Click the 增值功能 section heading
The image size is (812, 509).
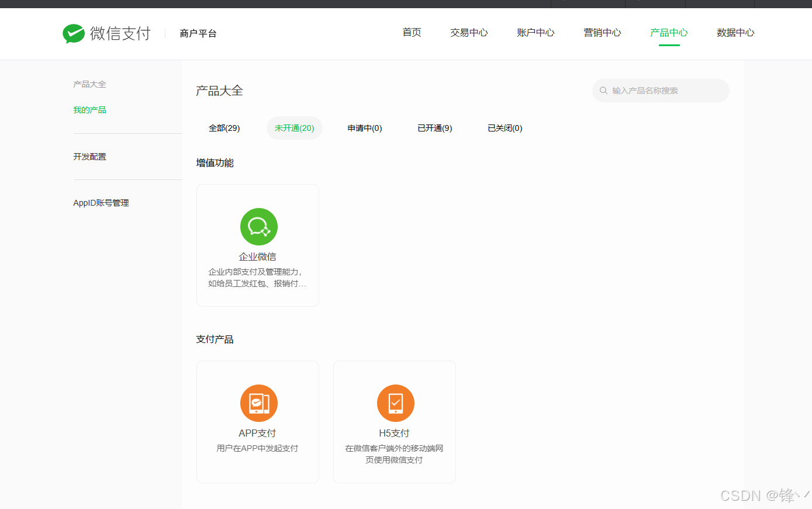pyautogui.click(x=215, y=163)
